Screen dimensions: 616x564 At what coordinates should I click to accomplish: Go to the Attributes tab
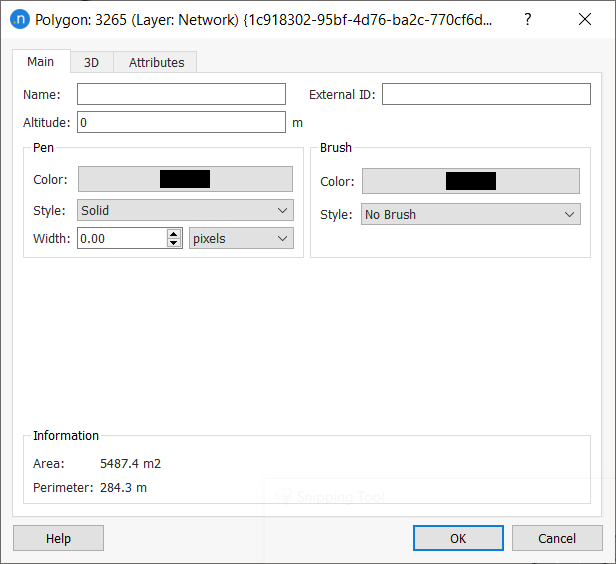pos(156,63)
